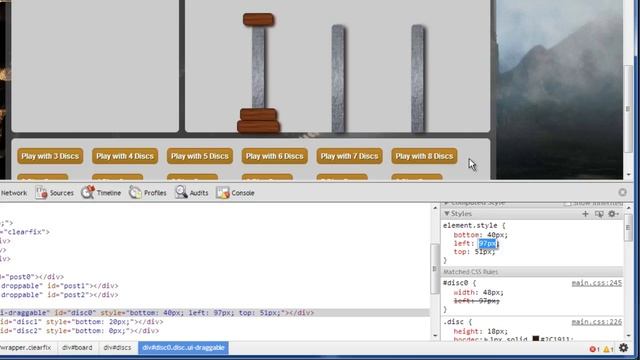Open main.css:226 source link

596,322
